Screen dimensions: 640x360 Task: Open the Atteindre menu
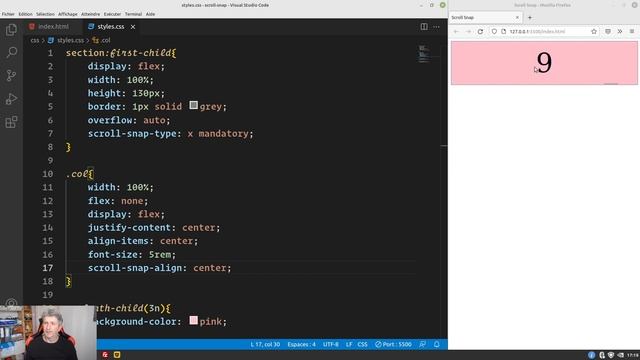[90, 14]
